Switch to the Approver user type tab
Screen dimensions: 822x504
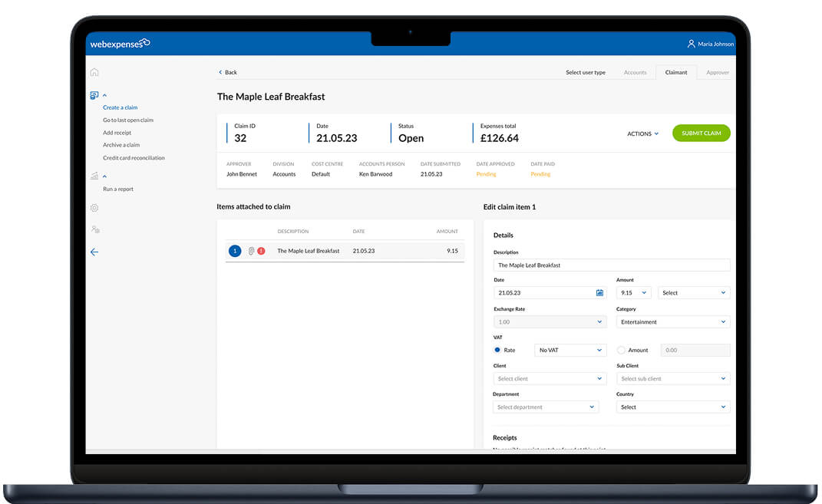718,72
